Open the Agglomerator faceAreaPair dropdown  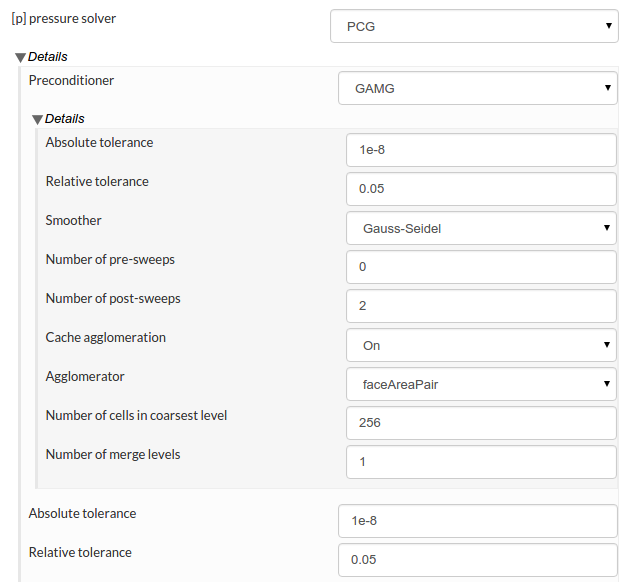click(x=481, y=384)
